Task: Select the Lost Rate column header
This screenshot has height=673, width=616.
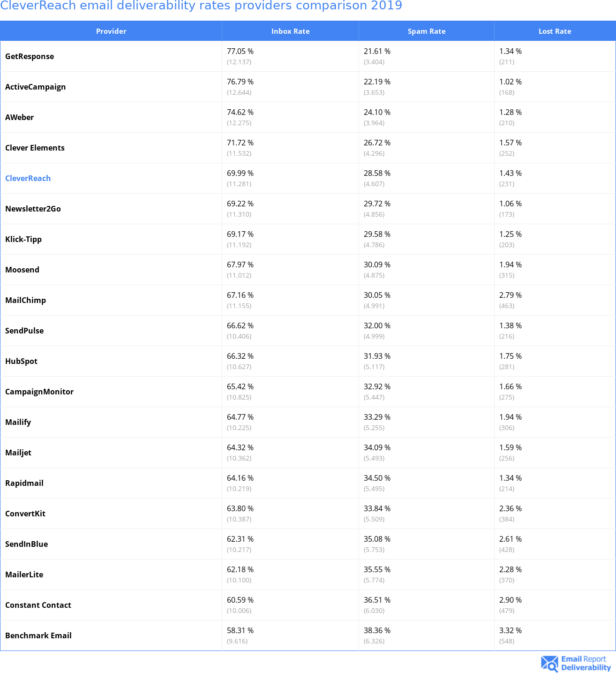Action: coord(555,31)
